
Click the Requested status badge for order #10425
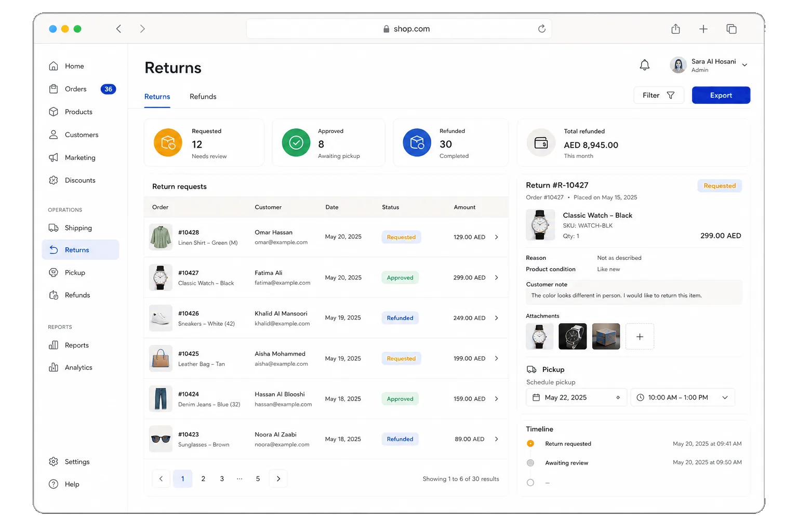401,358
